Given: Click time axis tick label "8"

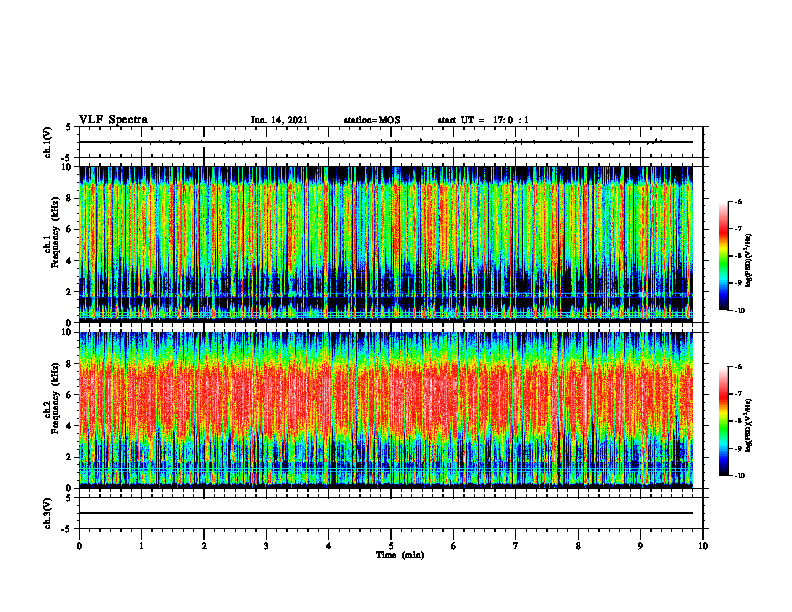Looking at the screenshot, I should [x=578, y=546].
